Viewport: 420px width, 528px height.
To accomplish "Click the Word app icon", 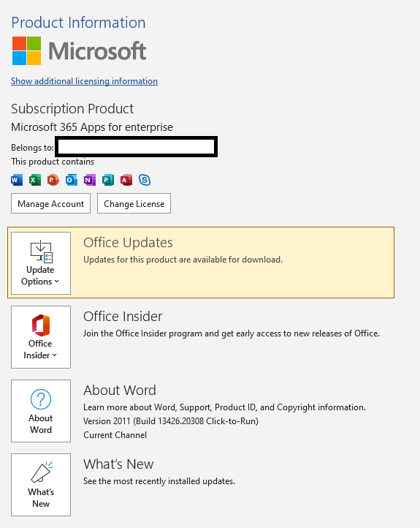I will [17, 180].
